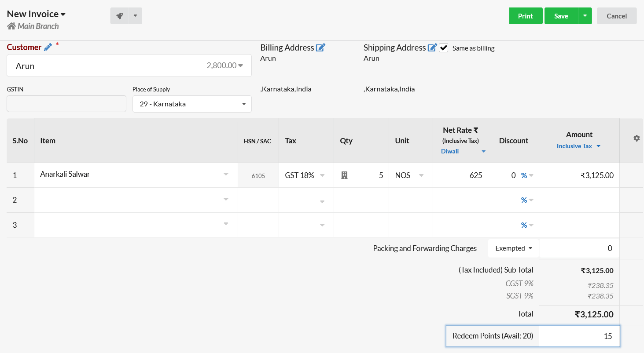Open the Exempted tax dropdown for packing charges
The height and width of the screenshot is (353, 644).
[x=513, y=248]
